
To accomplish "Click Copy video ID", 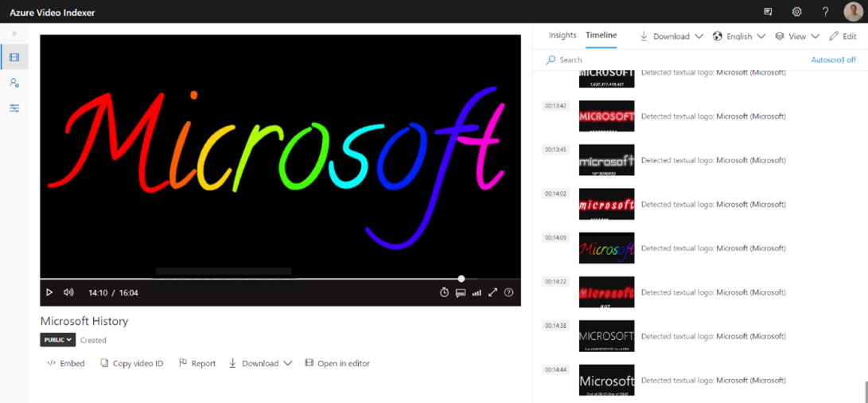I will tap(132, 364).
